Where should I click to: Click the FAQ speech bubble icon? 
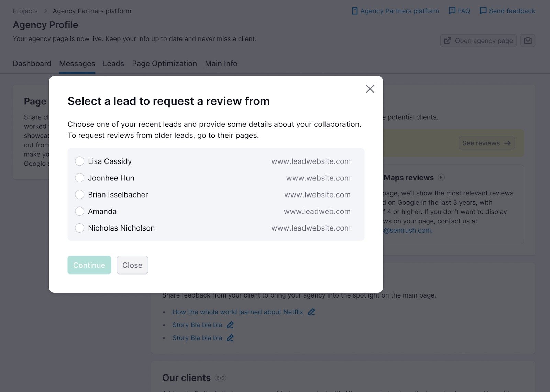(x=452, y=11)
